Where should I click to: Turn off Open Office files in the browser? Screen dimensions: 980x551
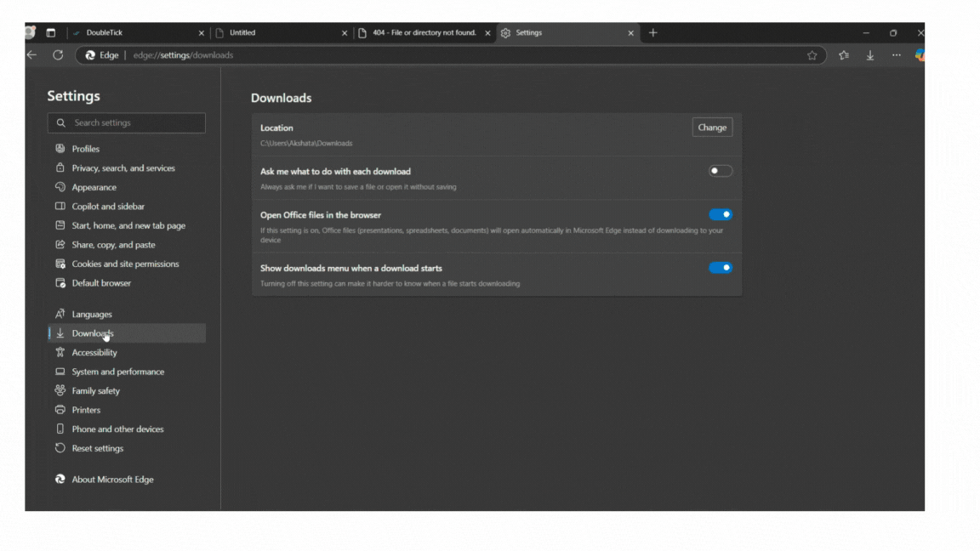point(720,215)
